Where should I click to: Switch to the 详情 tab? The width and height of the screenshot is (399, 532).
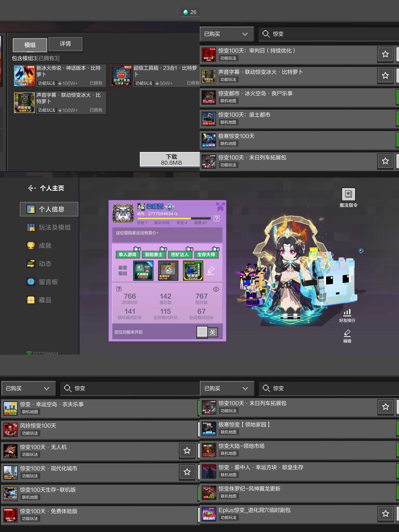coord(65,44)
